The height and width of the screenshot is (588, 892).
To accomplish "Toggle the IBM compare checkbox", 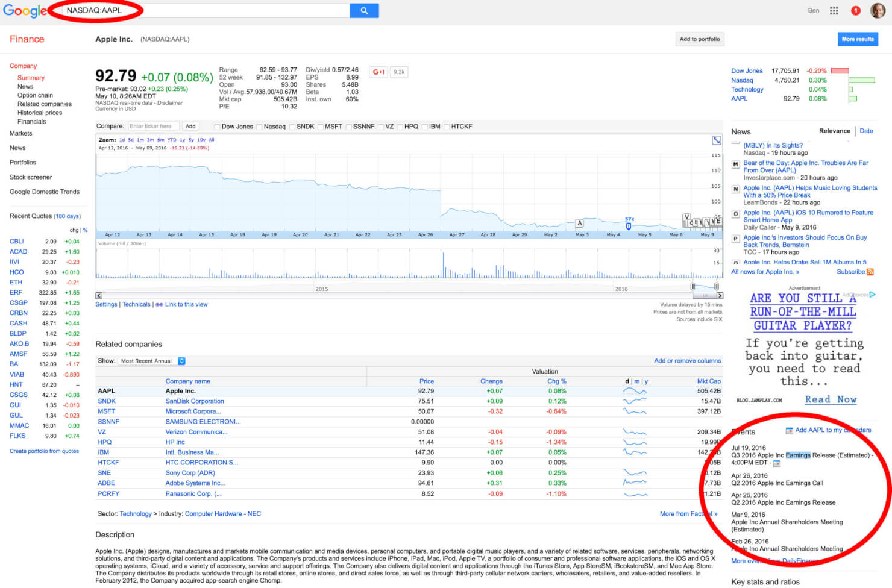I will [x=425, y=127].
